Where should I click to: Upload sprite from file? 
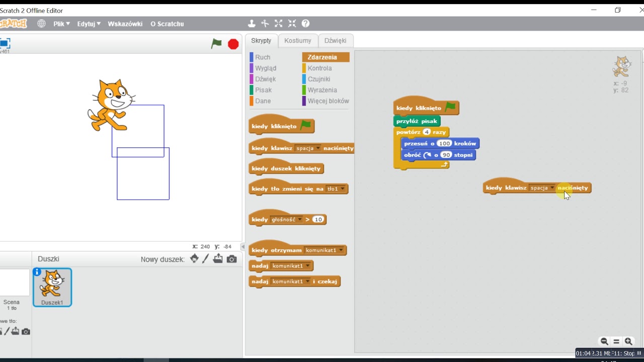click(x=218, y=259)
